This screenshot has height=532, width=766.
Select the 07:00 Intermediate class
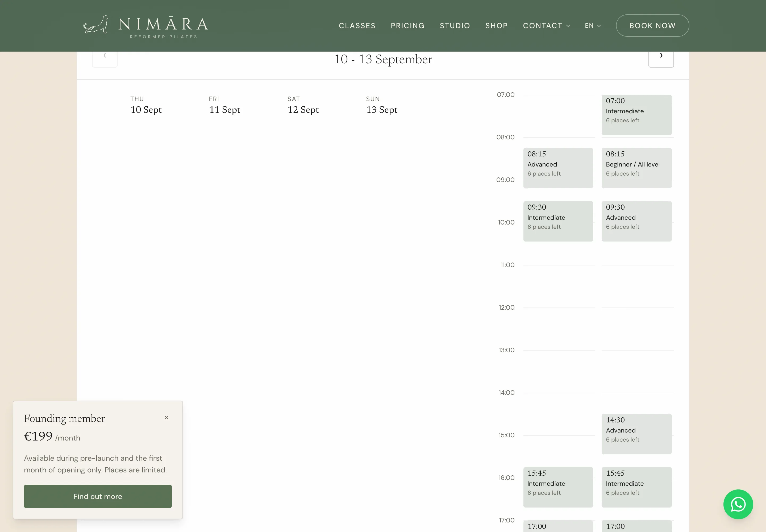[x=636, y=115]
